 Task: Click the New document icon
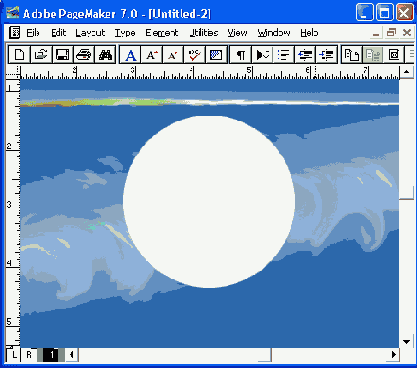pos(19,55)
